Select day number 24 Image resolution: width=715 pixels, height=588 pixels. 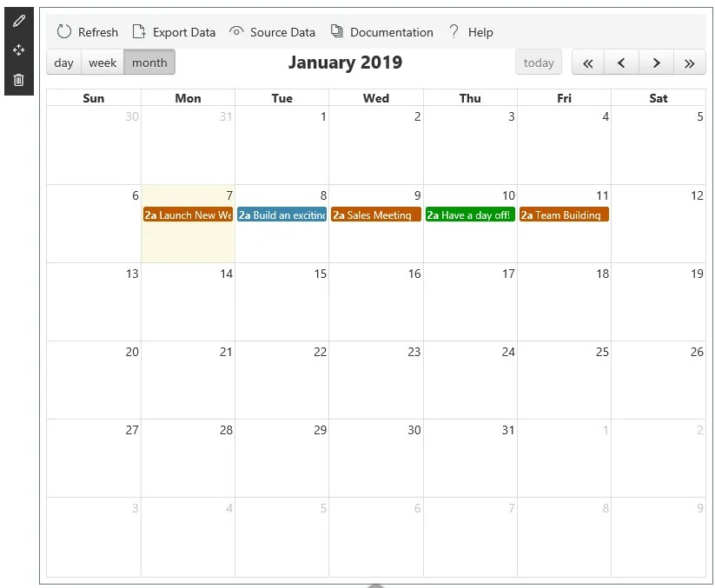(508, 352)
